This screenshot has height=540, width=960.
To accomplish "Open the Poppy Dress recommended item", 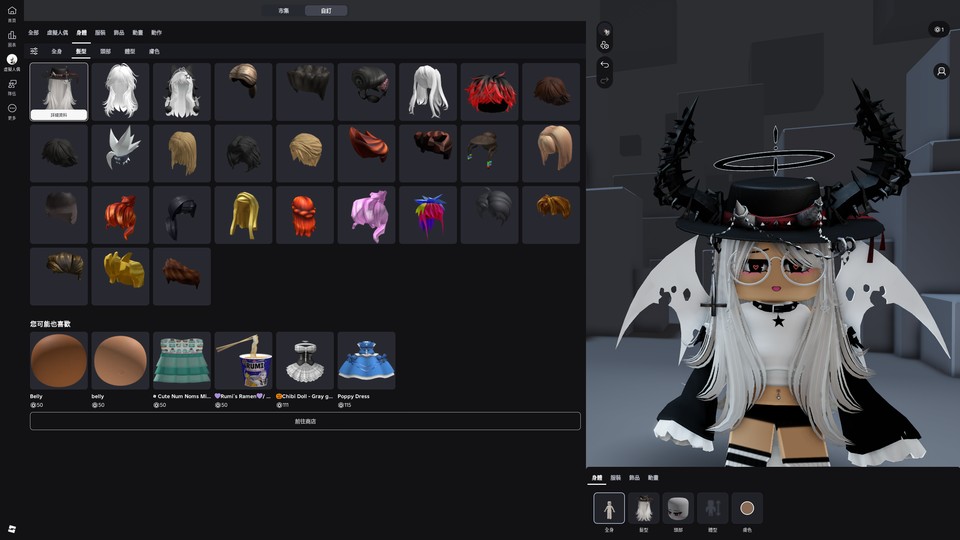I will [366, 361].
